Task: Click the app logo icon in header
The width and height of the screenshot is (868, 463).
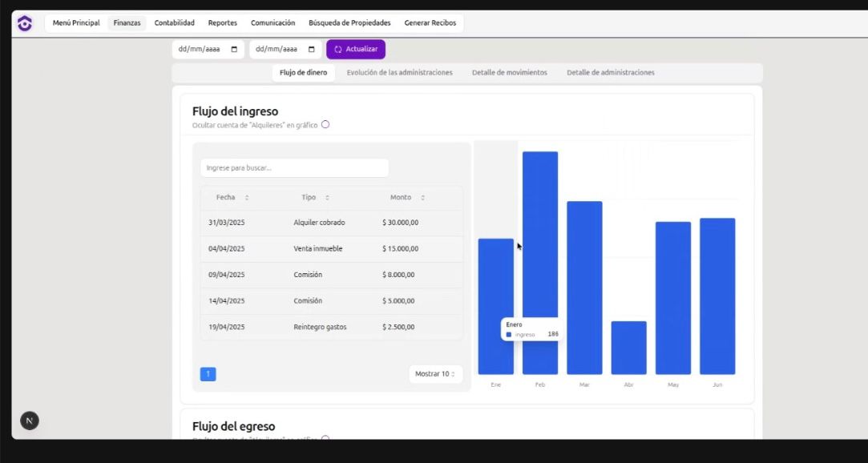Action: pyautogui.click(x=25, y=23)
